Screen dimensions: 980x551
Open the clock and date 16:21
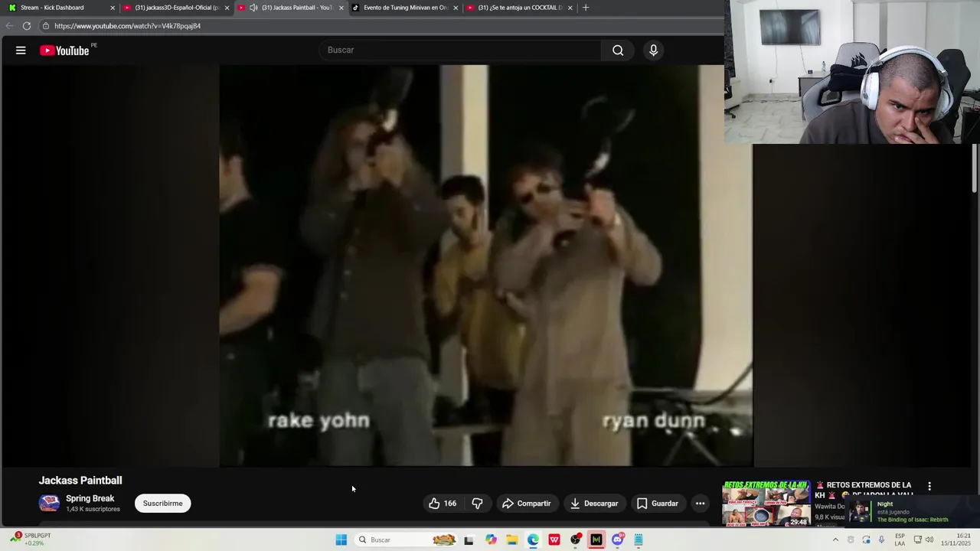pyautogui.click(x=957, y=540)
